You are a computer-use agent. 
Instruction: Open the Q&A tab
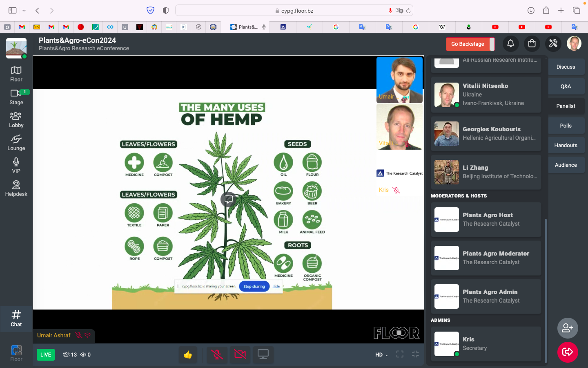tap(566, 86)
